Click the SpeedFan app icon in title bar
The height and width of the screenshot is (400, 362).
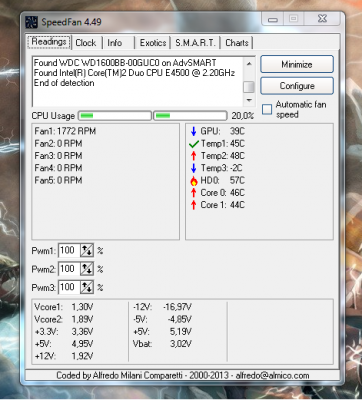[x=32, y=22]
